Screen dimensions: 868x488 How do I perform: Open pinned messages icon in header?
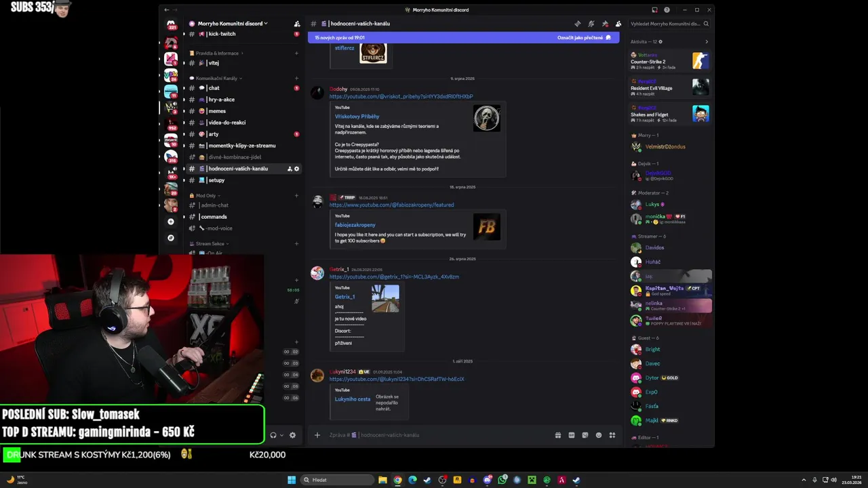[605, 24]
